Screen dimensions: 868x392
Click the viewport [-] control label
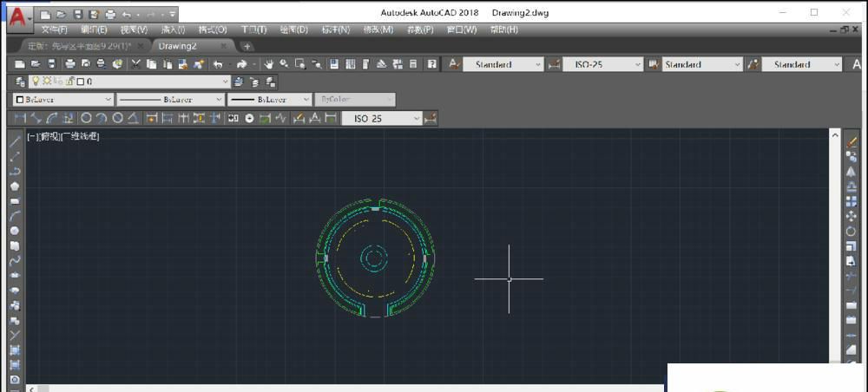(x=32, y=137)
